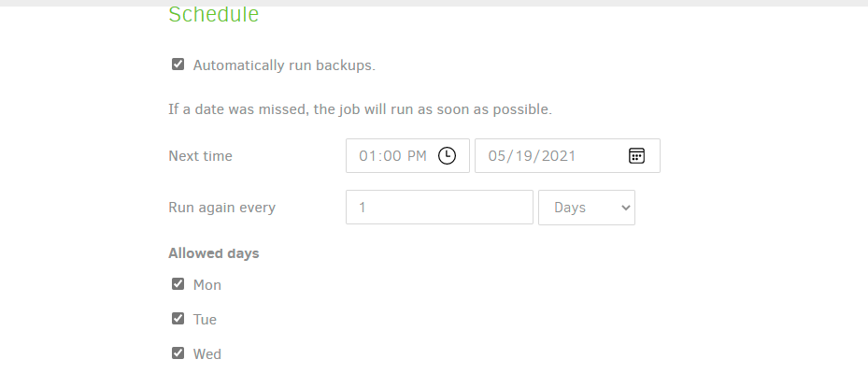Viewport: 868px width, 374px height.
Task: Focus the Run again every number field
Action: point(439,208)
